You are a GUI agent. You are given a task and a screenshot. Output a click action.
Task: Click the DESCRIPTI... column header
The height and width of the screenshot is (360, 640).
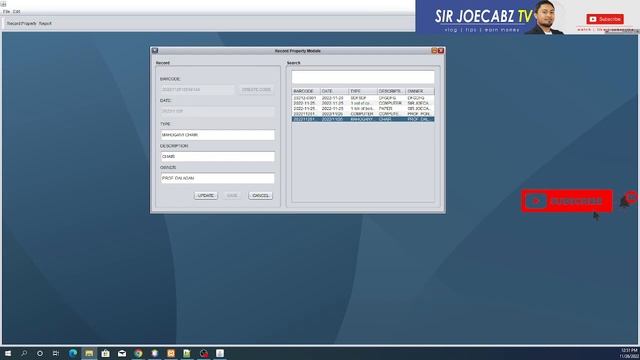[392, 91]
